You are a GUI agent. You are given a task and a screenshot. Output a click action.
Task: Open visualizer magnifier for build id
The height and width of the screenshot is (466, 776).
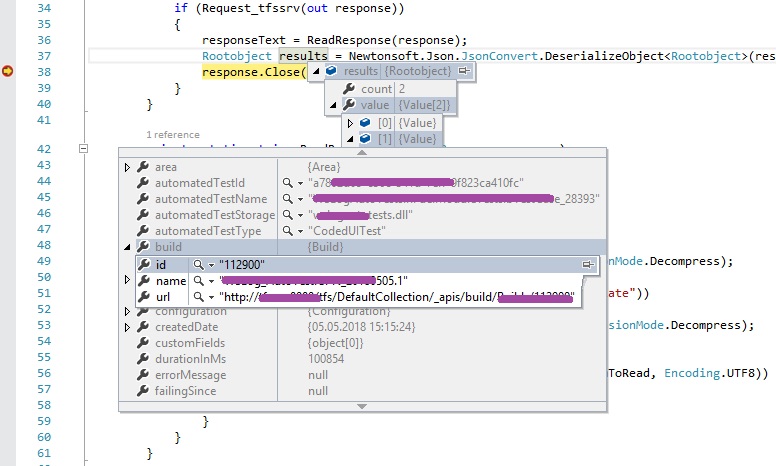click(x=198, y=265)
